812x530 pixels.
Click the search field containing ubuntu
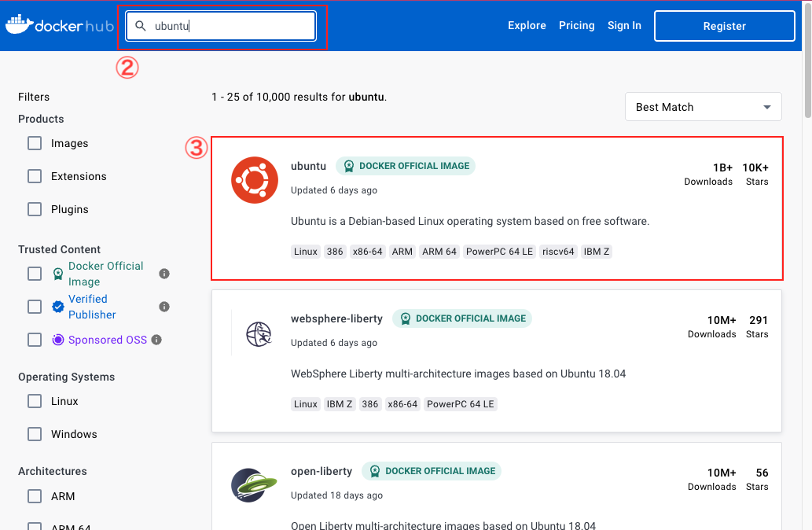click(221, 26)
